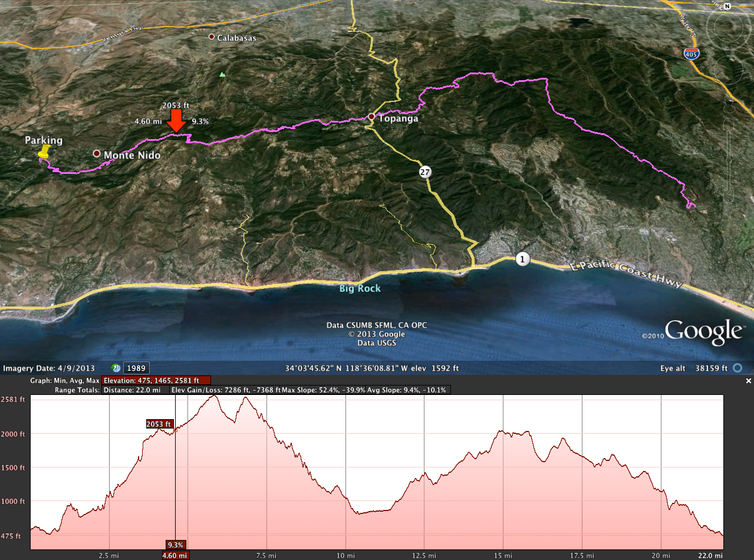Click the green triangle map marker

(222, 74)
